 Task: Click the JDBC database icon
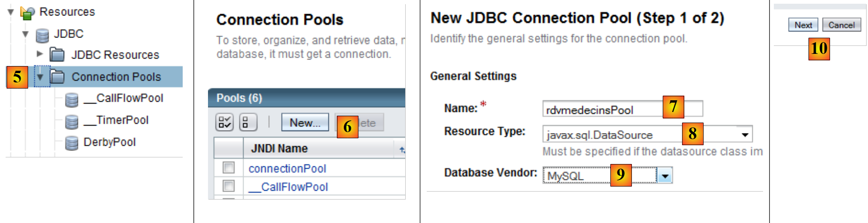point(42,35)
